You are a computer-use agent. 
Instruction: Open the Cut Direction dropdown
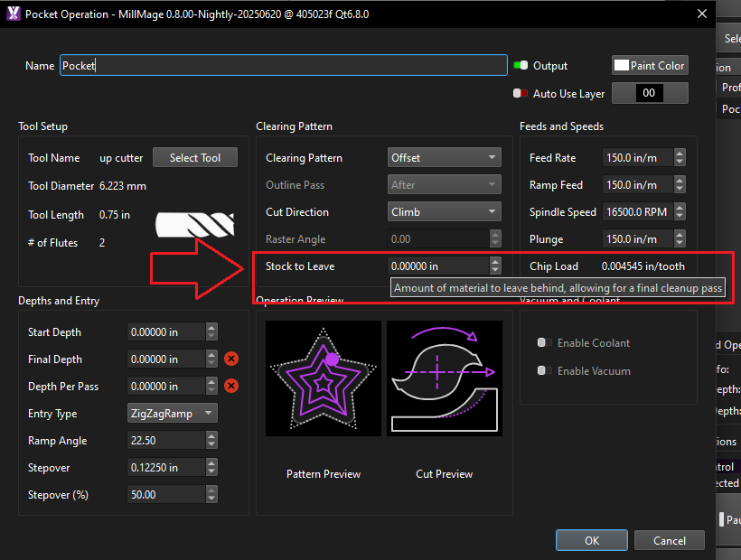pos(445,212)
